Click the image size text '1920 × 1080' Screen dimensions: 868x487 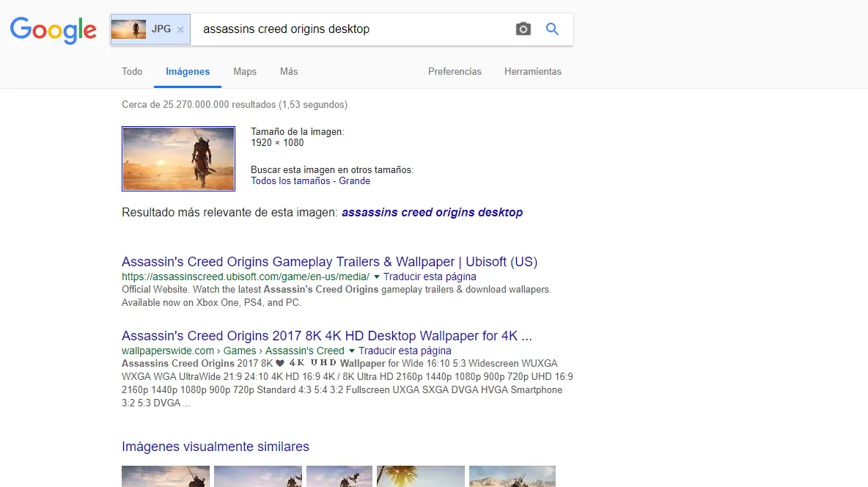(x=277, y=142)
